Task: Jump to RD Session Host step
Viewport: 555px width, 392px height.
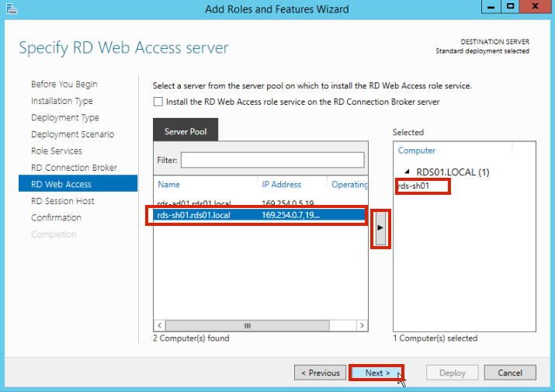Action: pos(63,201)
